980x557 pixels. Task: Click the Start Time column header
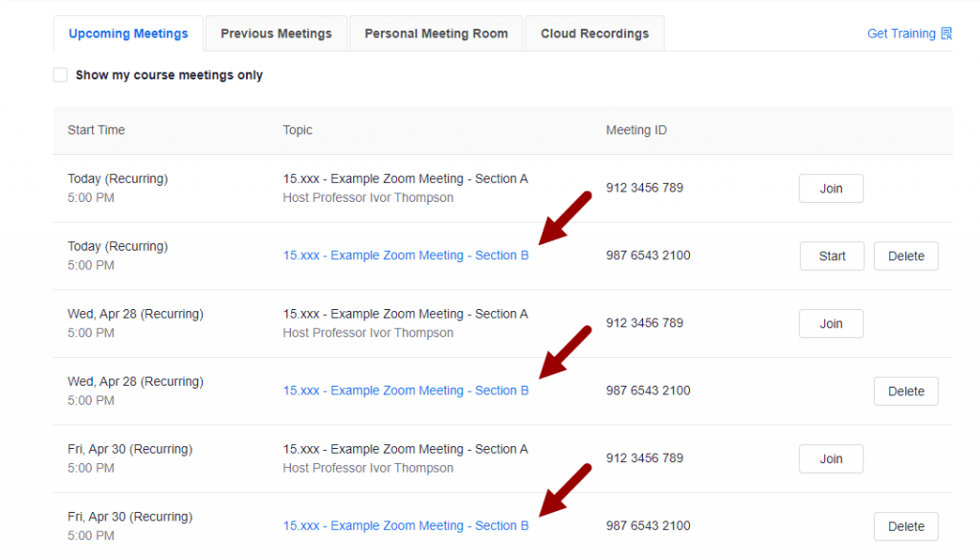pyautogui.click(x=96, y=129)
